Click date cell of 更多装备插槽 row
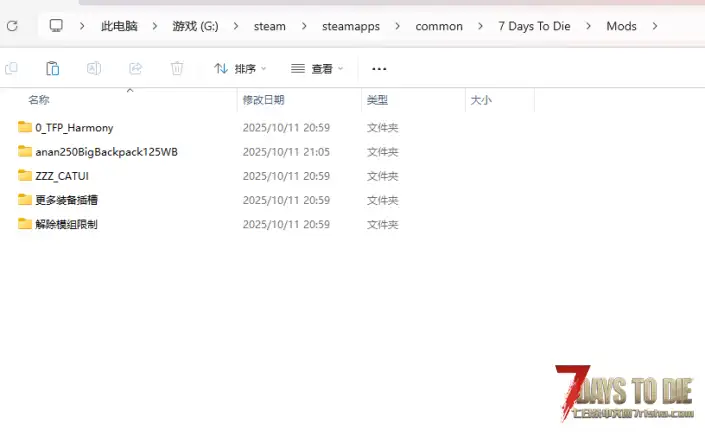 (286, 200)
